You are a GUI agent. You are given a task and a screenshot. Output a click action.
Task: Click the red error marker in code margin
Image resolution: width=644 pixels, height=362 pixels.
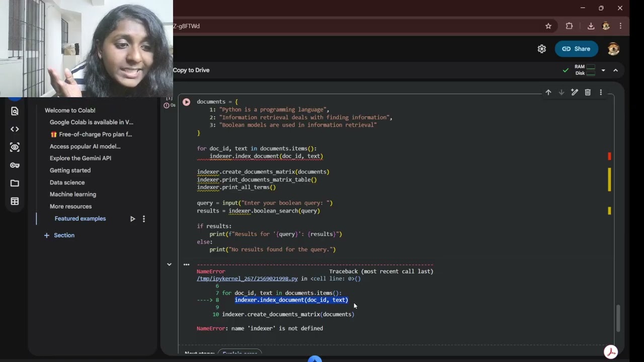coord(609,156)
